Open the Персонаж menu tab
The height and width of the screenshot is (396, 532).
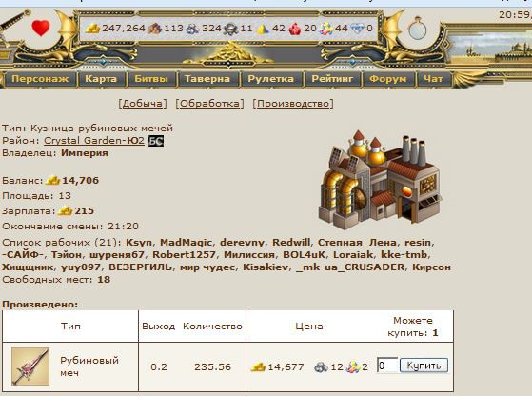coord(40,79)
